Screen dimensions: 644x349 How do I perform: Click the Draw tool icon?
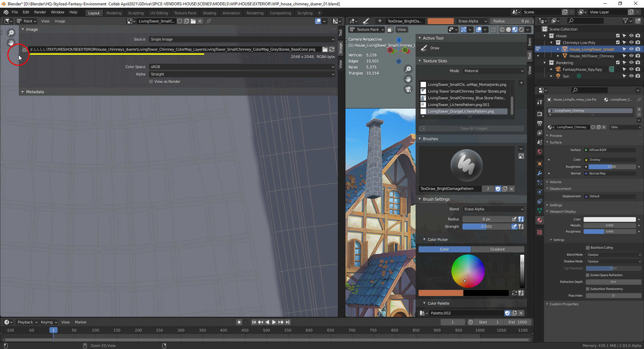click(x=424, y=48)
